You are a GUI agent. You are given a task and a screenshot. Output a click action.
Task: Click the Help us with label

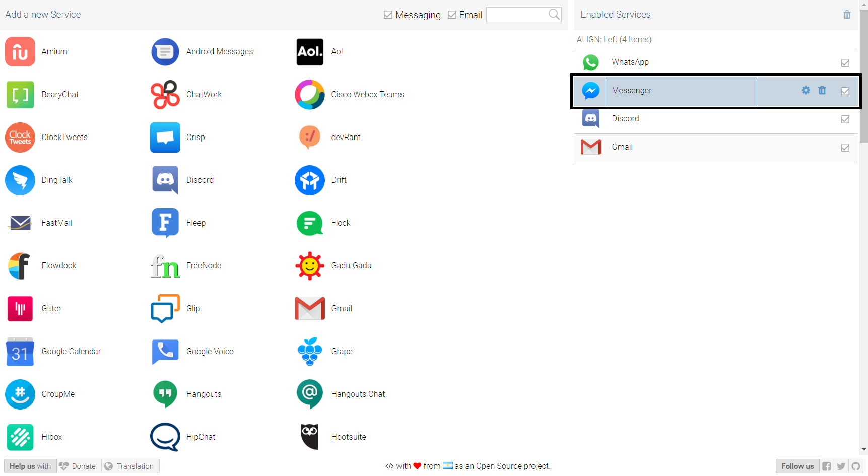(30, 466)
